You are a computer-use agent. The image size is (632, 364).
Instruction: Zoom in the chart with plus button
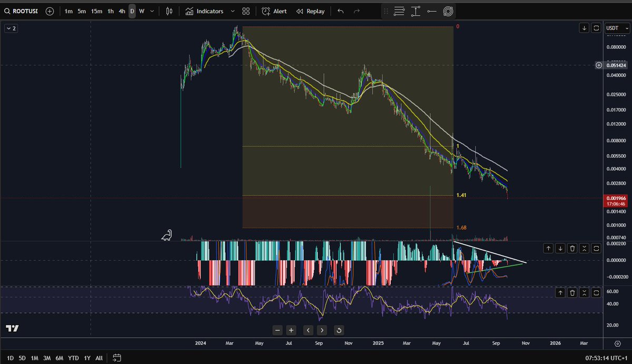pos(291,330)
